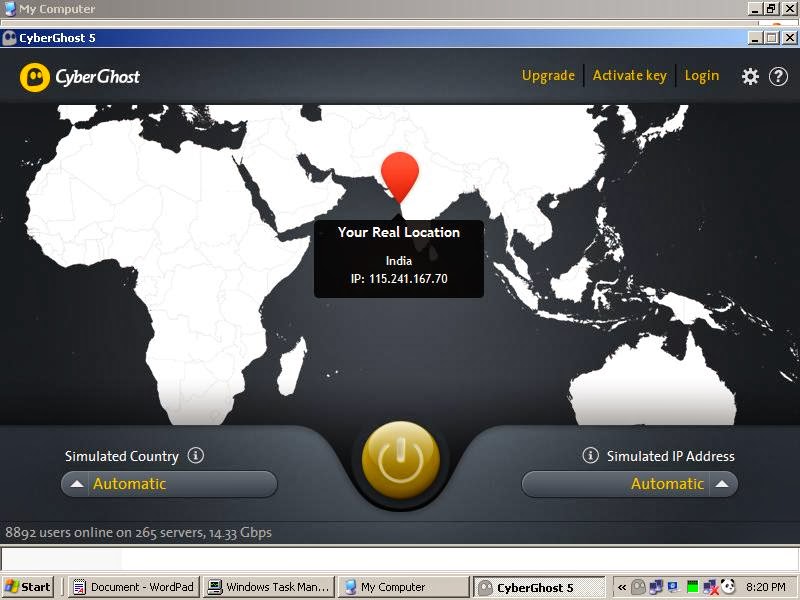Image resolution: width=800 pixels, height=600 pixels.
Task: Switch to Windows Task Manager taskbar button
Action: 269,587
